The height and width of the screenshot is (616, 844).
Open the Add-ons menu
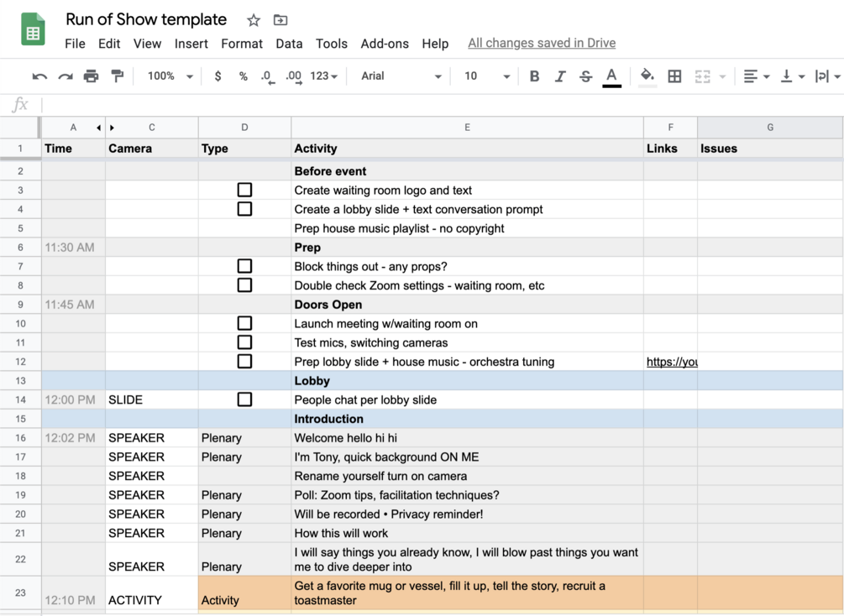point(385,44)
